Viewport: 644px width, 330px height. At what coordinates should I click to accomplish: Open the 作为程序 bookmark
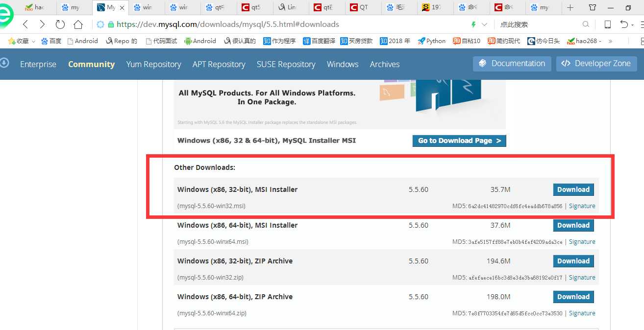pos(279,41)
